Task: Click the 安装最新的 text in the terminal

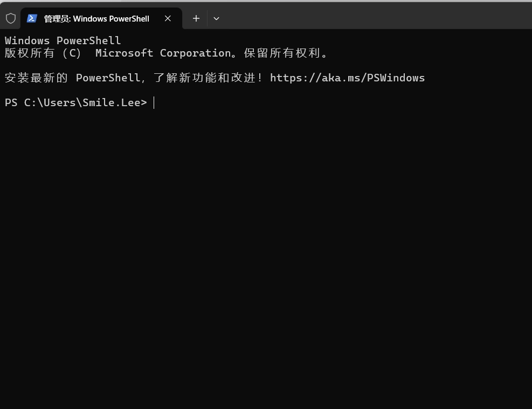Action: tap(36, 78)
